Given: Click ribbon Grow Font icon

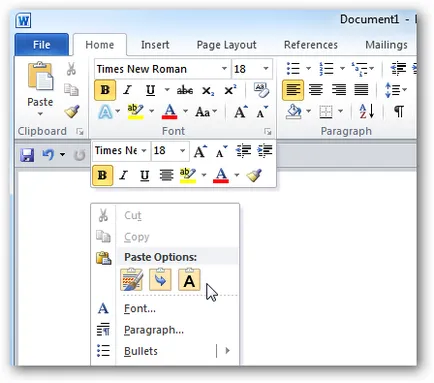Looking at the screenshot, I should coord(240,112).
